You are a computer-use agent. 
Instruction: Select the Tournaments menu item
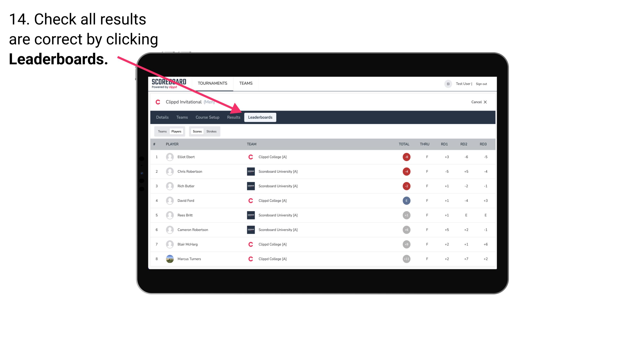212,83
